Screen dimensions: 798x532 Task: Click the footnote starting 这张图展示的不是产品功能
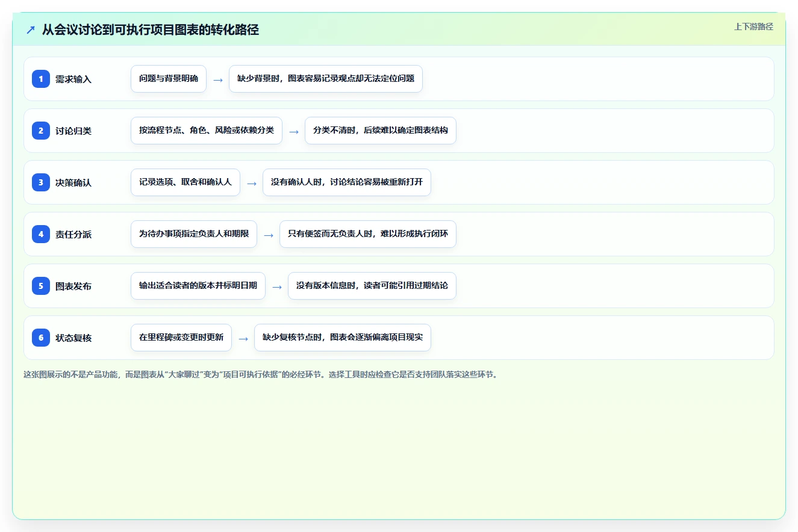pos(262,374)
